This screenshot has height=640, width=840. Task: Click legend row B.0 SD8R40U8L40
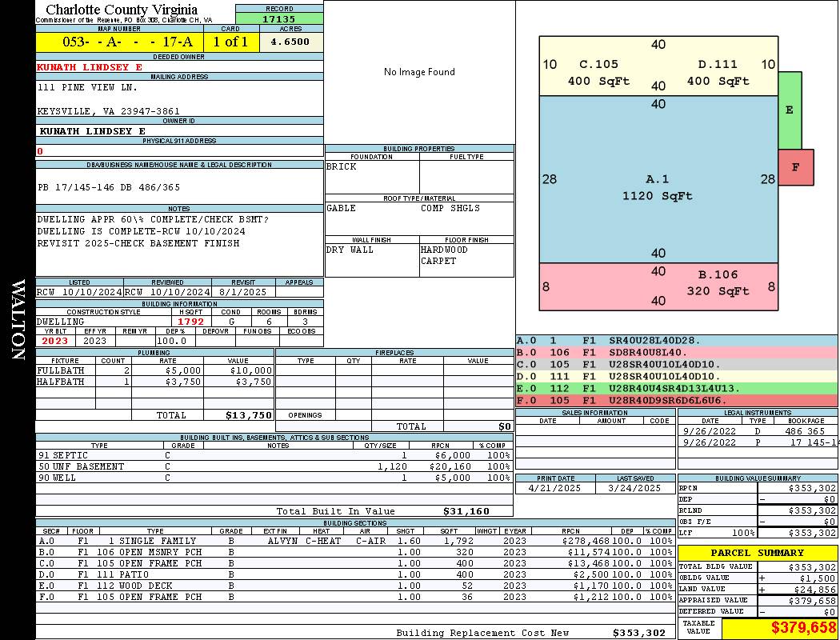pos(677,353)
